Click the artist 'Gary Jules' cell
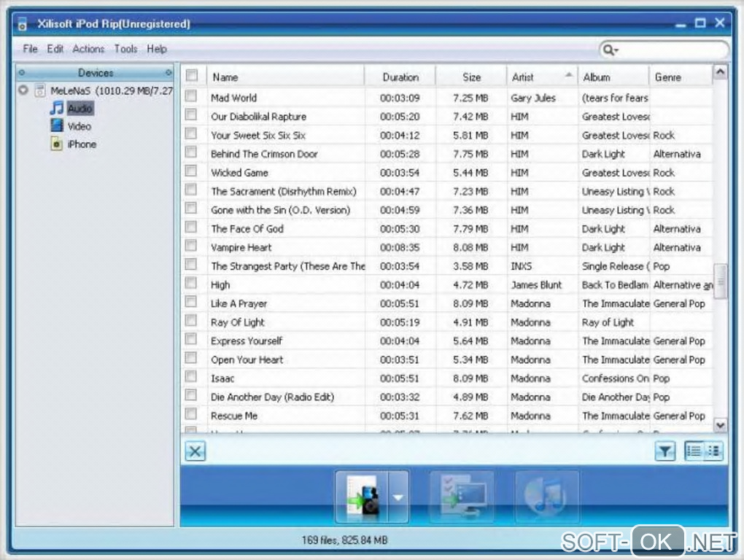This screenshot has width=744, height=560. click(x=533, y=98)
